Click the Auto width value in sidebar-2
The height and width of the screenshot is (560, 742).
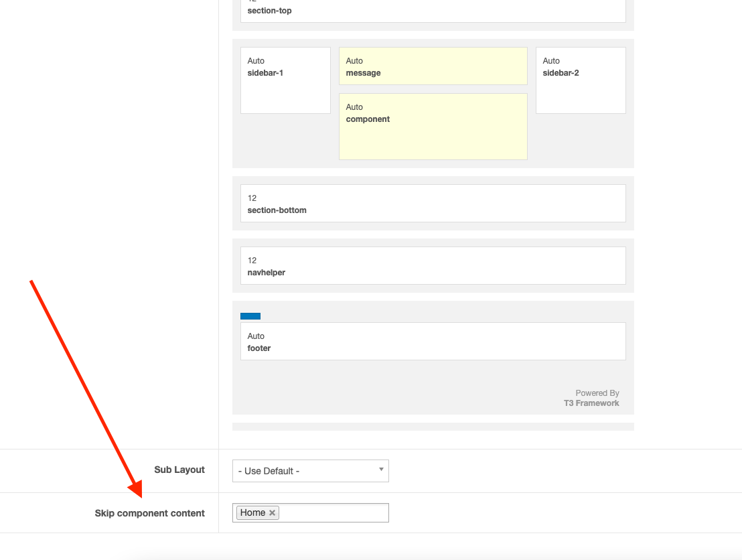(551, 61)
